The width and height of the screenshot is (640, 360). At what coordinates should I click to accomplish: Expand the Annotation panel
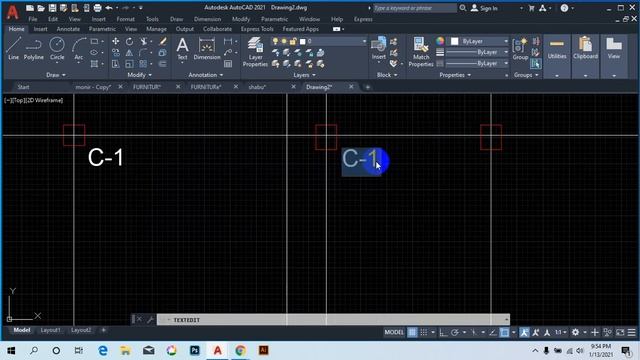[206, 75]
